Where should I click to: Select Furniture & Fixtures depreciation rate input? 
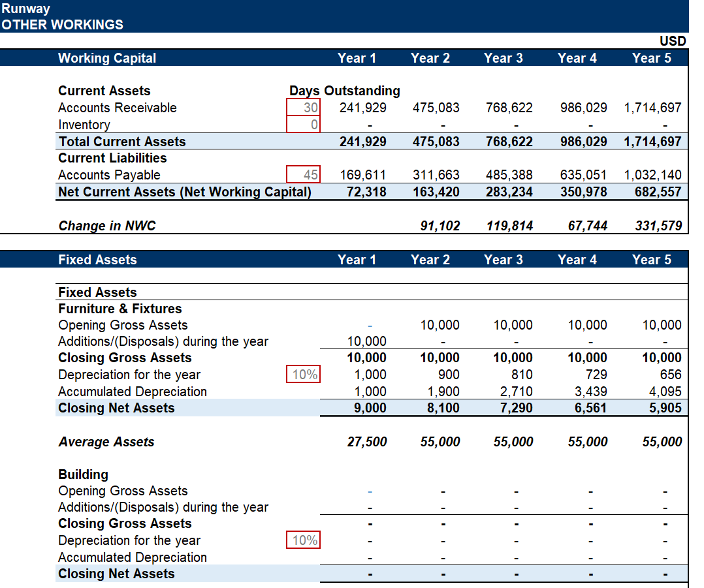click(304, 375)
